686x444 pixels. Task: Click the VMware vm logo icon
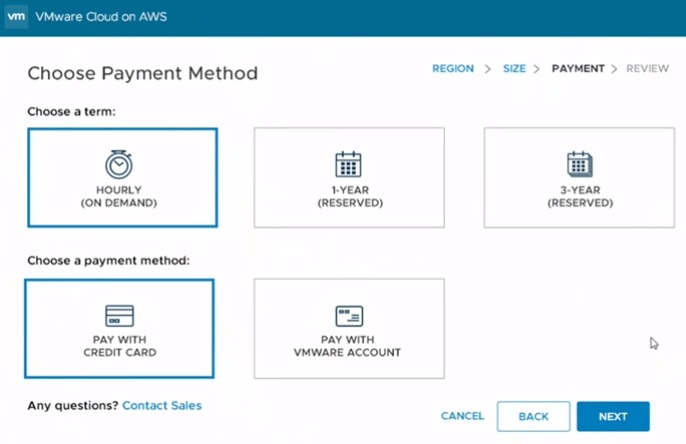pyautogui.click(x=17, y=17)
